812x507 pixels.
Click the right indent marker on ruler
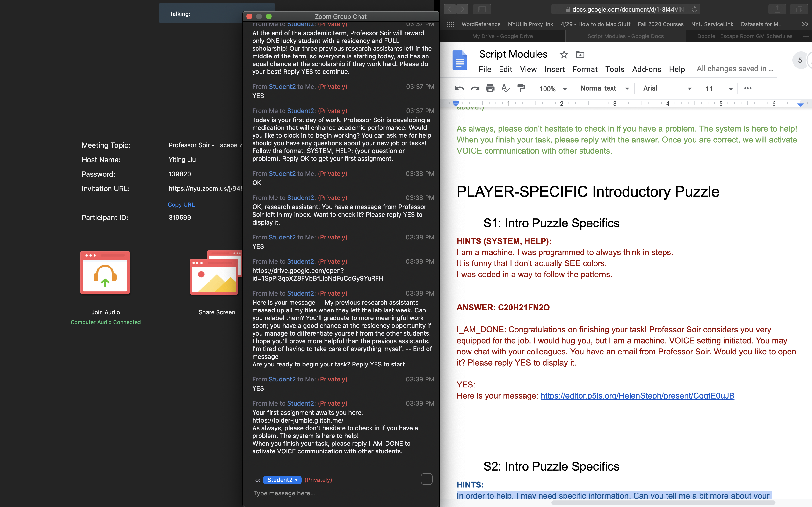pos(800,105)
